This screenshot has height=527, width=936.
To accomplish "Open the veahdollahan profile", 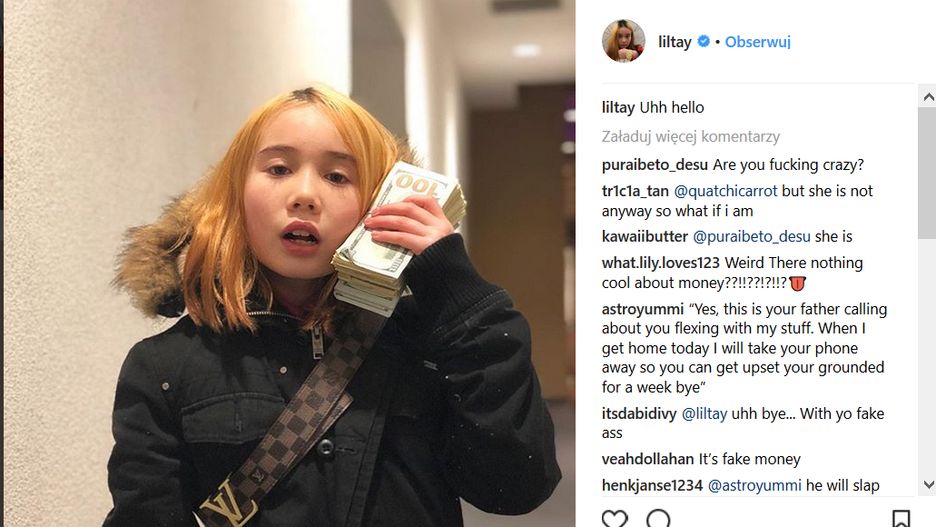I will (648, 459).
